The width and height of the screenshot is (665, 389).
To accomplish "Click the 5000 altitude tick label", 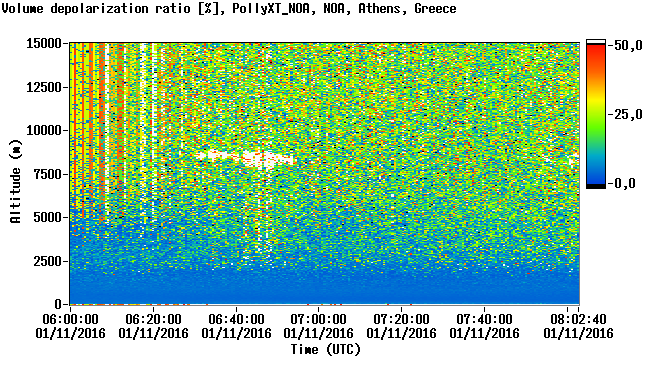I will 48,217.
